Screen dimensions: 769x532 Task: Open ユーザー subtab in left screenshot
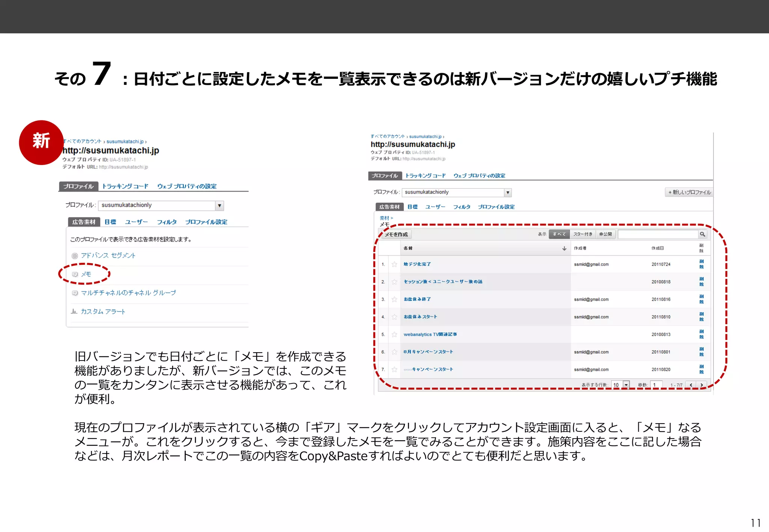click(137, 222)
